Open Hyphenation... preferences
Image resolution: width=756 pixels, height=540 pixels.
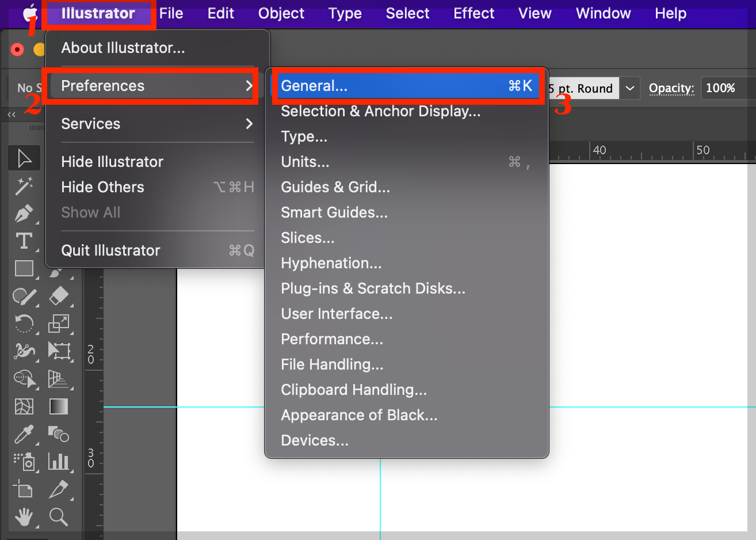tap(407, 263)
